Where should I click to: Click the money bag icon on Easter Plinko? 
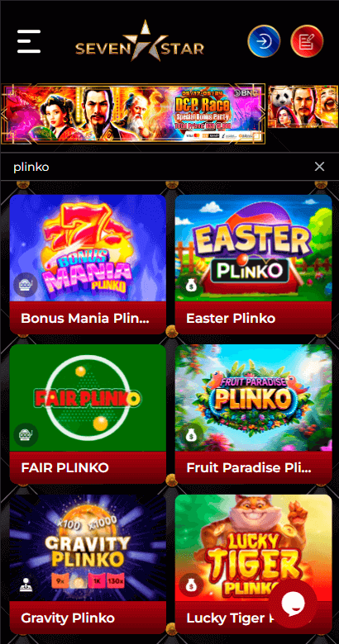(x=191, y=285)
